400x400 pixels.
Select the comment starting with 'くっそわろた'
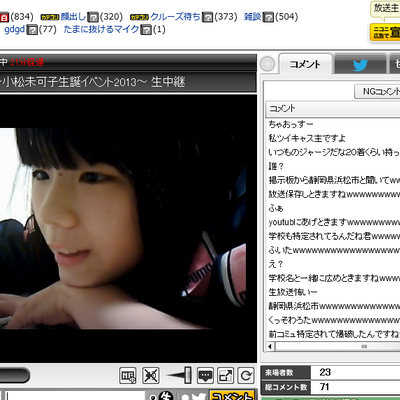pyautogui.click(x=334, y=320)
